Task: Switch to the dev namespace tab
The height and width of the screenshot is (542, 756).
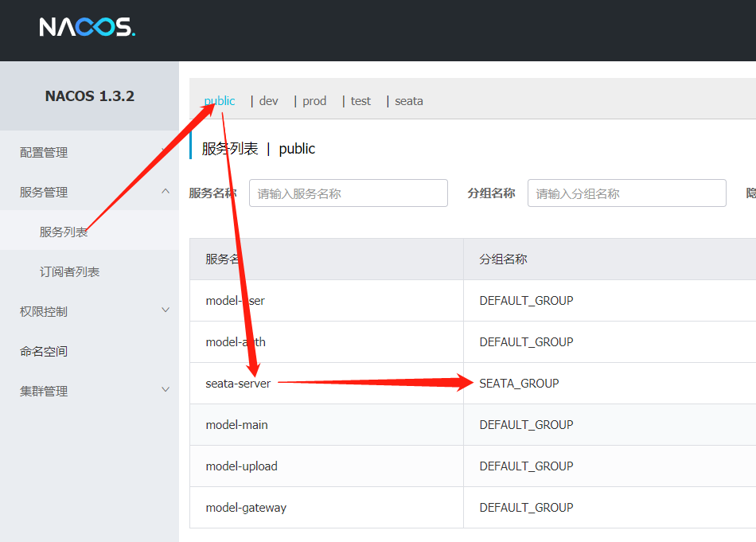Action: click(x=268, y=101)
